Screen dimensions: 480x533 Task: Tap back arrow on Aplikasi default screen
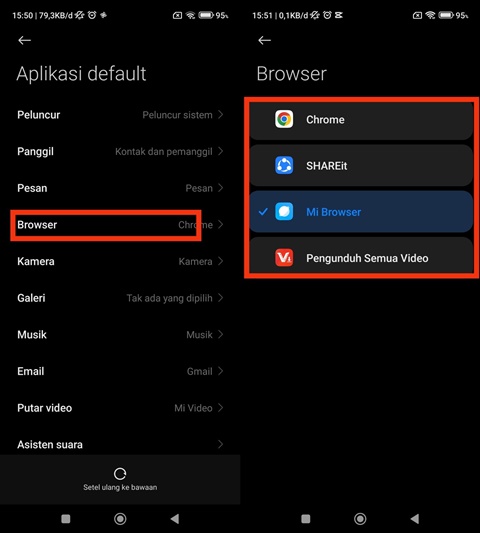coord(24,40)
